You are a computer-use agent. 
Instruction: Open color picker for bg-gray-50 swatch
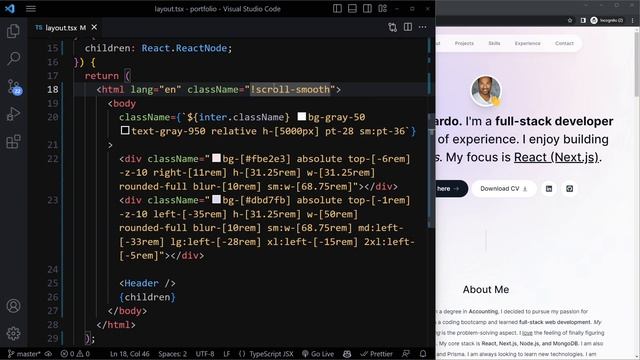[x=302, y=117]
